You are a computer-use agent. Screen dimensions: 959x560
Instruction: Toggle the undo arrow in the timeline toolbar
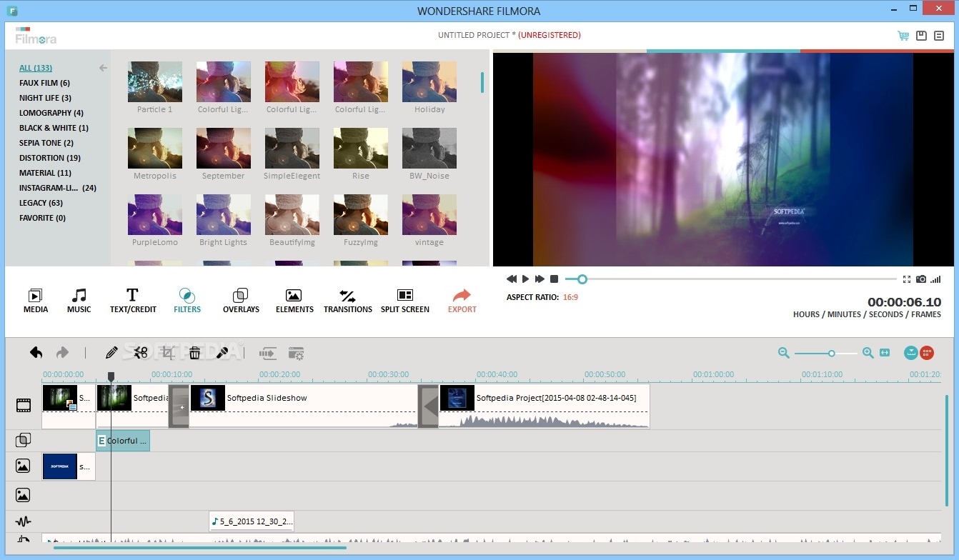35,352
